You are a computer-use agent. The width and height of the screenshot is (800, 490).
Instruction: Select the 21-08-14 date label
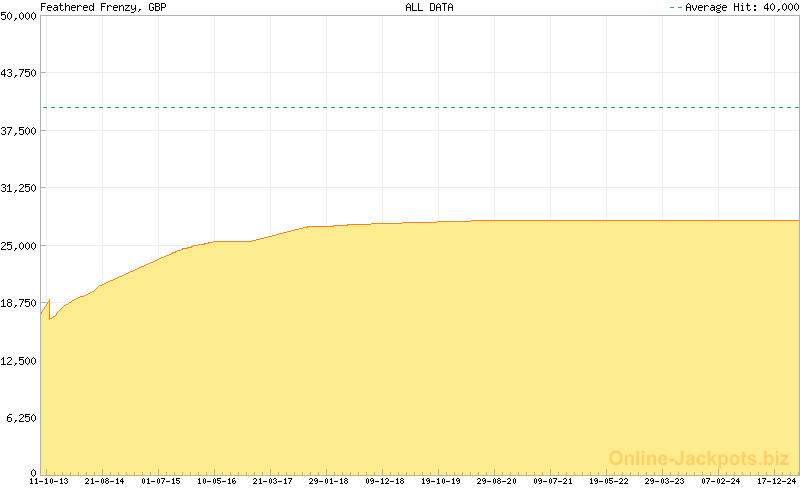point(104,481)
